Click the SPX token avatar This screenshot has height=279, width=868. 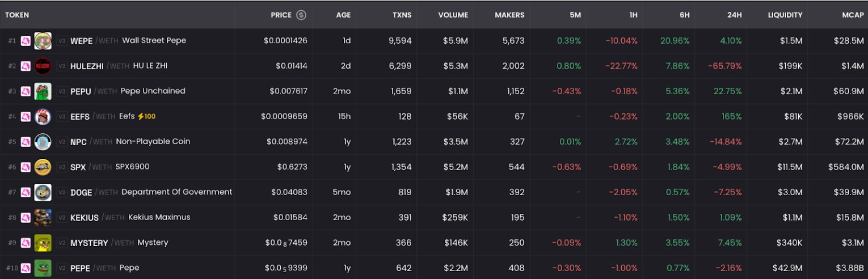(43, 167)
